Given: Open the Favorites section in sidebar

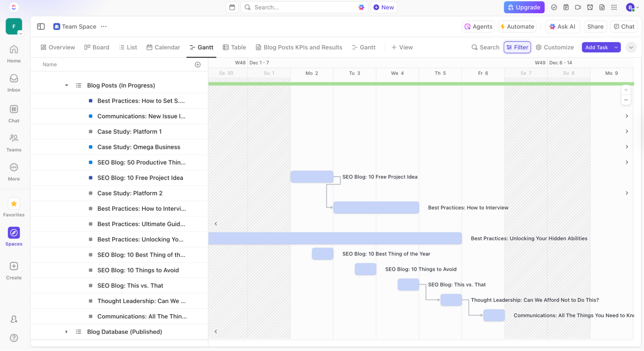Looking at the screenshot, I should pos(14,207).
